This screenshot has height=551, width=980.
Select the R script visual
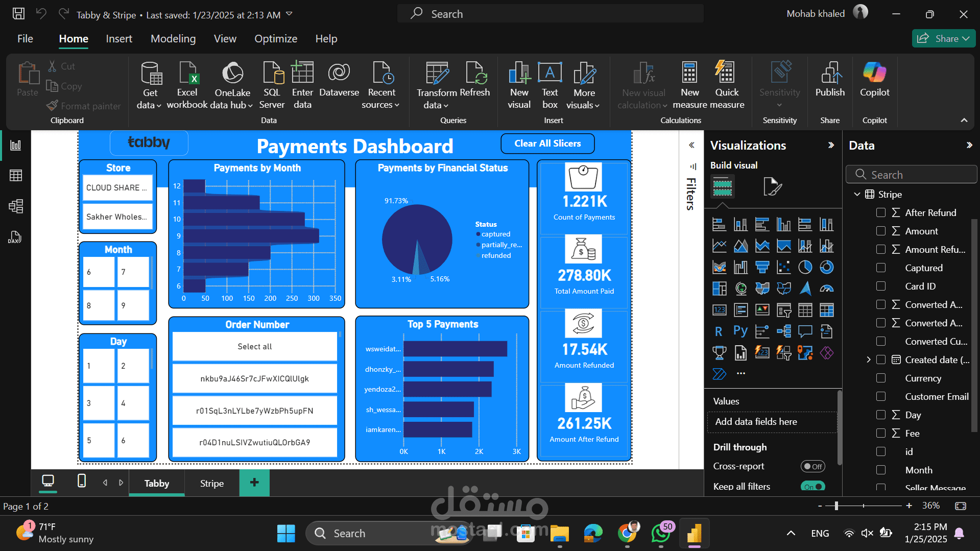[719, 331]
